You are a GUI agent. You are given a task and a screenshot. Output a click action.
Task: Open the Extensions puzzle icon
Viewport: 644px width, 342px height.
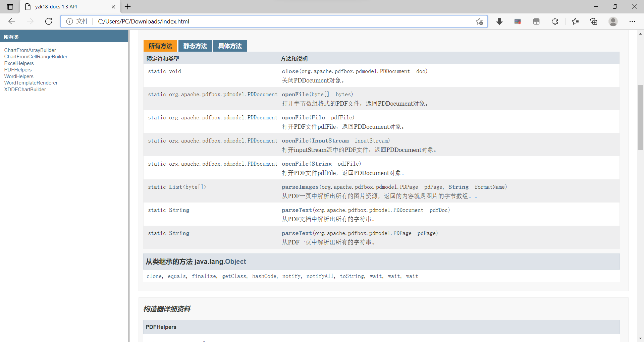pos(554,21)
